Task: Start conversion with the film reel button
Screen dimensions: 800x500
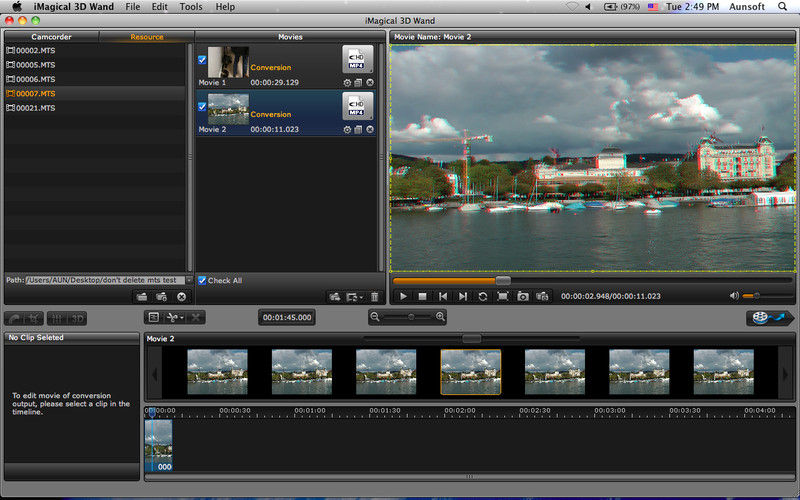Action: tap(769, 318)
